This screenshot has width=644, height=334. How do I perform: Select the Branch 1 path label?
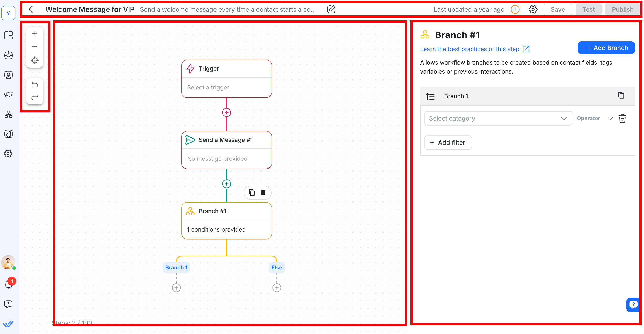(176, 268)
